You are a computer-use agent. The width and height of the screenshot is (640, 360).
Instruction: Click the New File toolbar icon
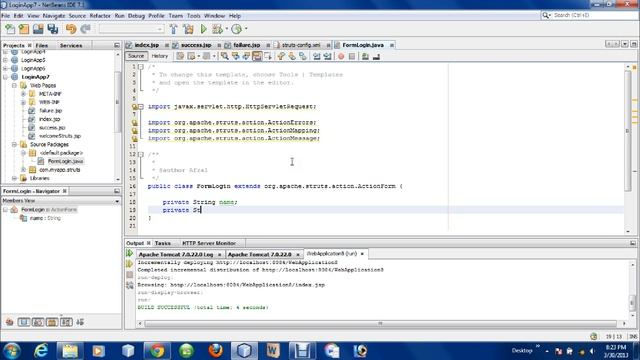(10, 29)
